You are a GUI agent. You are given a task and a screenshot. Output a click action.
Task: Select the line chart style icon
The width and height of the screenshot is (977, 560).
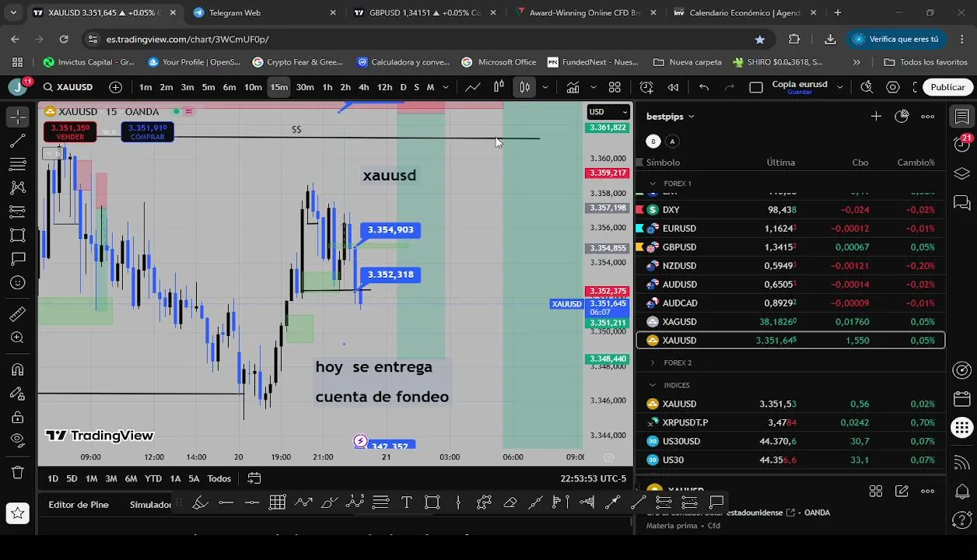tap(472, 87)
